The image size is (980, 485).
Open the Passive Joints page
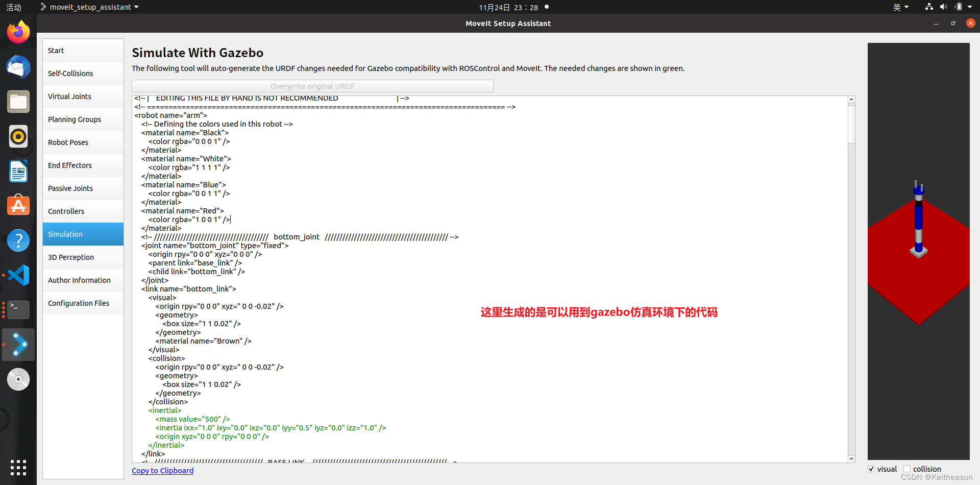pos(83,188)
